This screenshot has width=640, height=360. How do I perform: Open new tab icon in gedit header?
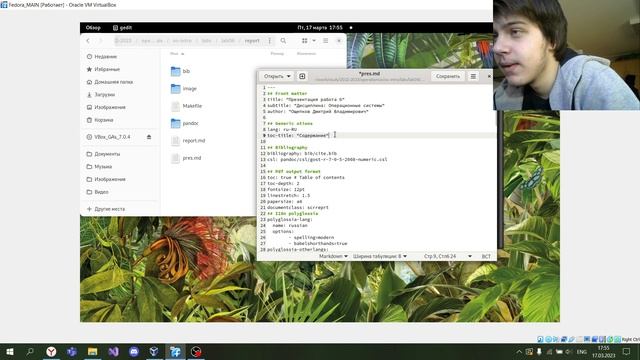pos(302,76)
